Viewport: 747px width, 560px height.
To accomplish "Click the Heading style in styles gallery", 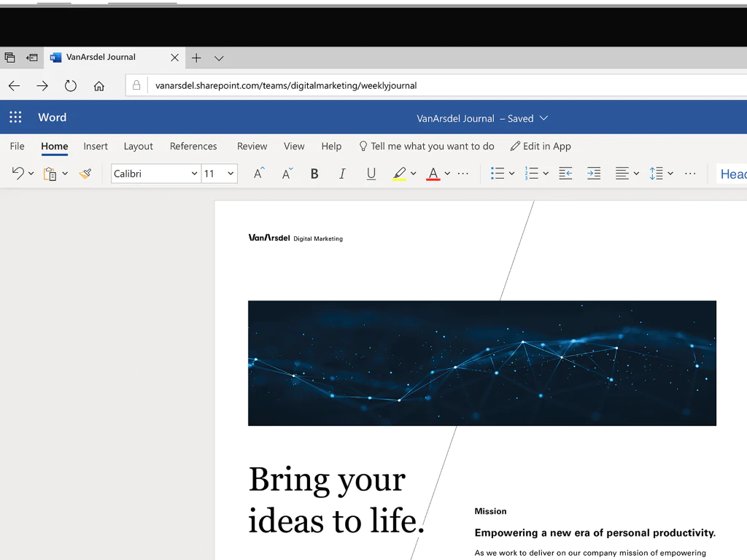I will coord(733,174).
